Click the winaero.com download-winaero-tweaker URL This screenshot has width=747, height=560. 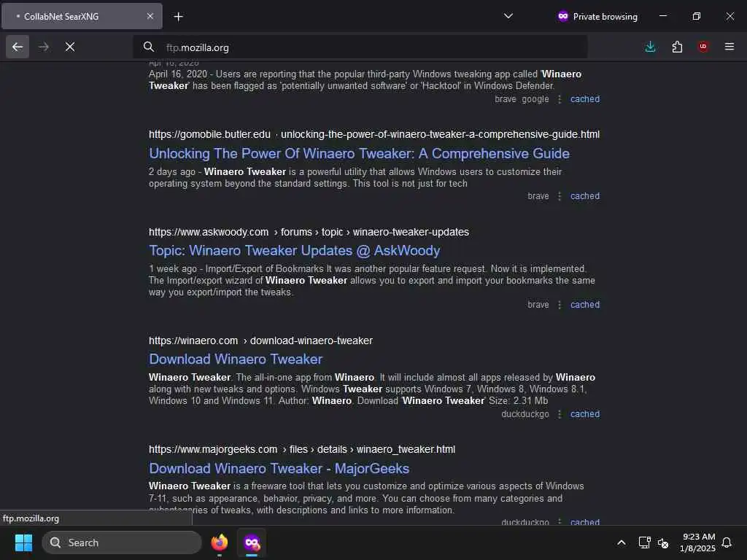(x=260, y=341)
